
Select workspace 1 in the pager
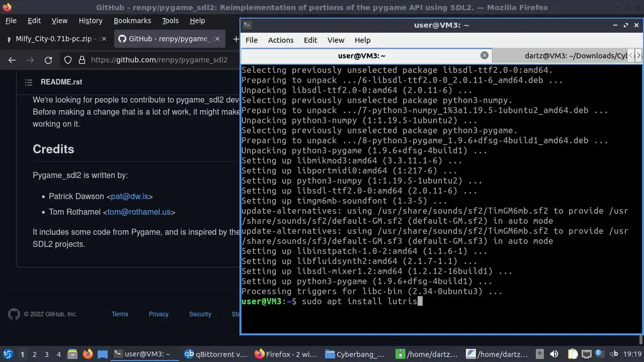pyautogui.click(x=22, y=354)
